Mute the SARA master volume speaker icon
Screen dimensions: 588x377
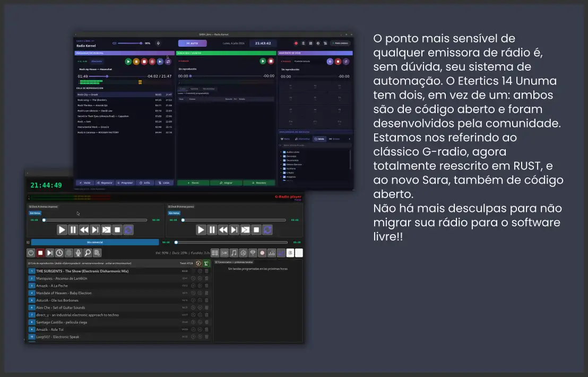coord(115,43)
